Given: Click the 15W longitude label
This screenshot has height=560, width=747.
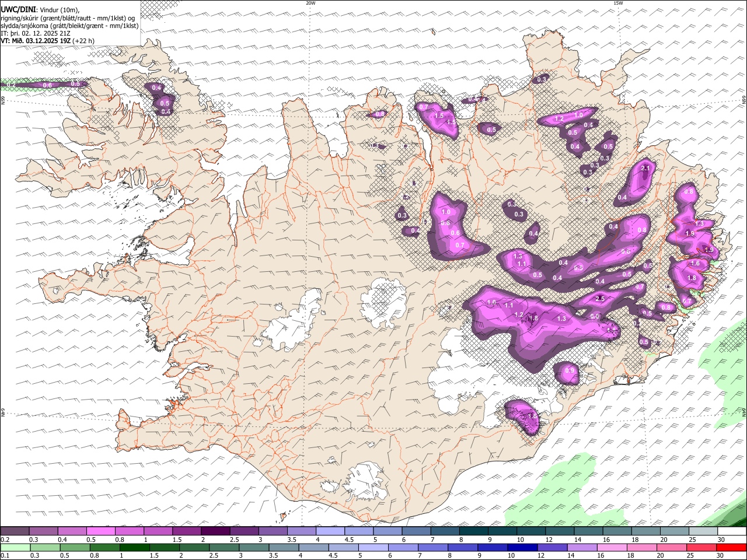Looking at the screenshot, I should (618, 3).
